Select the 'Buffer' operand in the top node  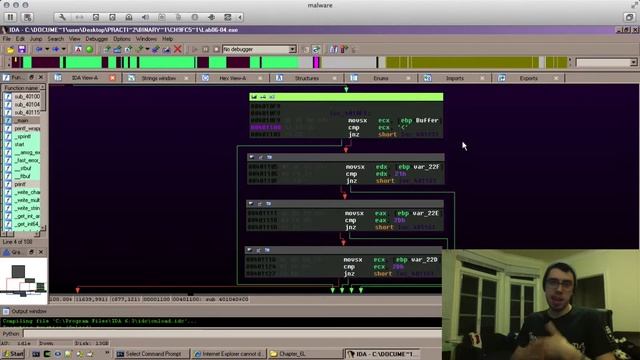pyautogui.click(x=427, y=120)
